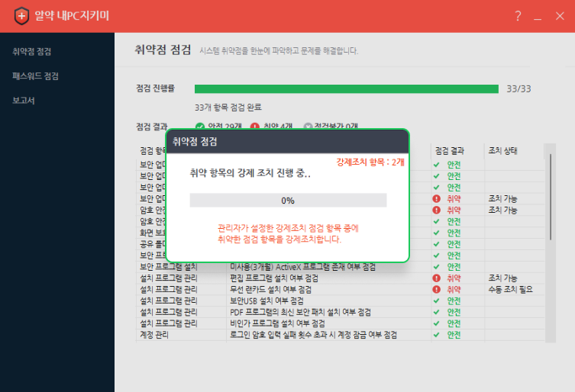Click the 취약 4개 result summary
The height and width of the screenshot is (392, 575).
click(x=278, y=127)
